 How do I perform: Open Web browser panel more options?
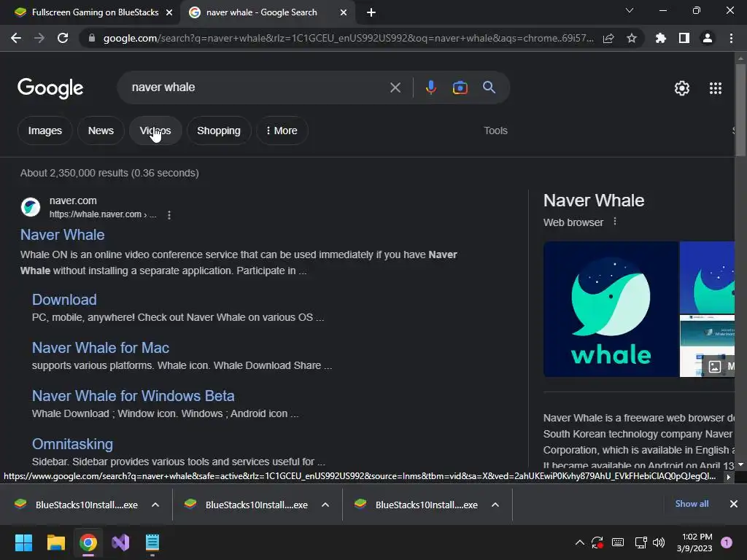click(615, 222)
